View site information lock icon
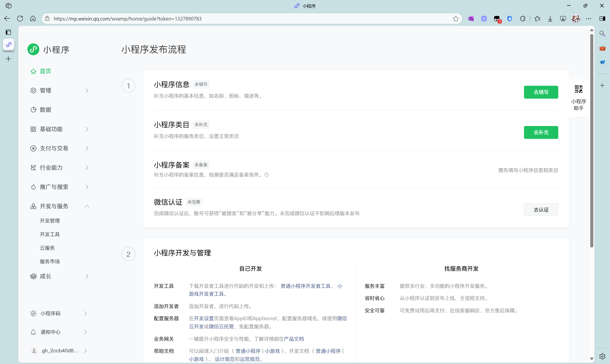 click(x=47, y=19)
